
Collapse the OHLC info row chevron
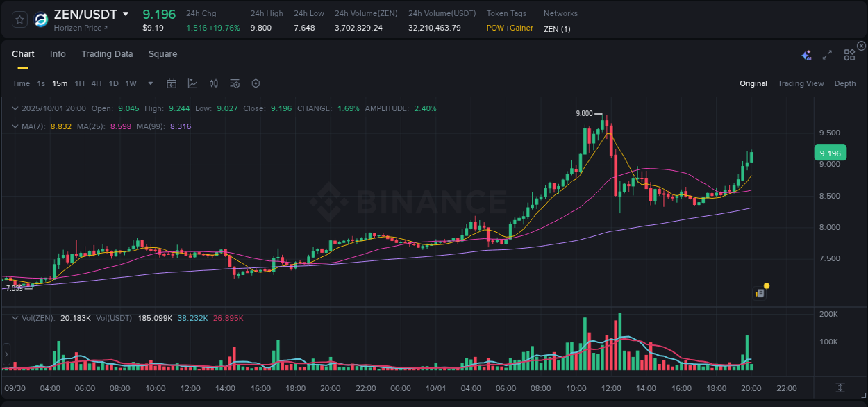(14, 108)
